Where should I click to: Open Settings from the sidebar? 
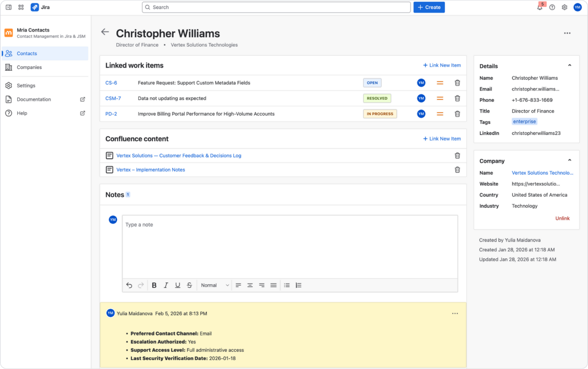26,85
